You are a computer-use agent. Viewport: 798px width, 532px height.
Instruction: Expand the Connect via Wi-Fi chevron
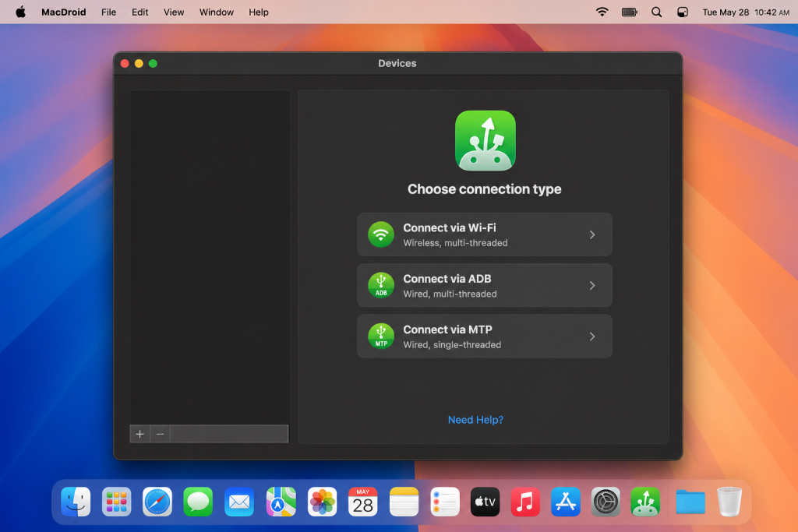[x=592, y=234]
